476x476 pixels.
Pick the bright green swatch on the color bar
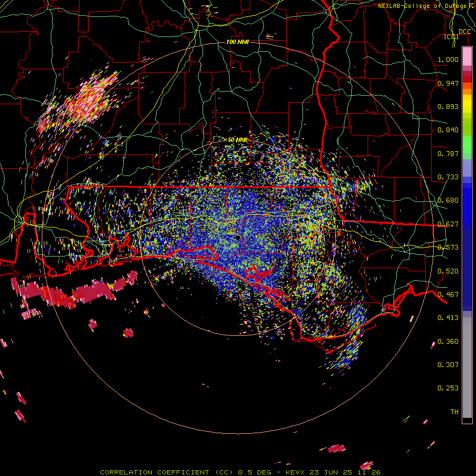[467, 144]
